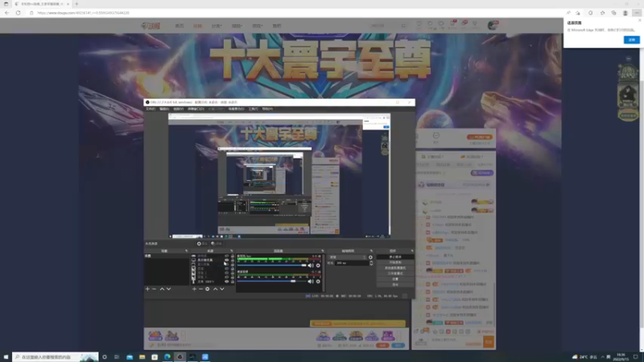Screen dimensions: 644x362
Task: Click the Sources dock pop-out icon
Action: (232, 251)
